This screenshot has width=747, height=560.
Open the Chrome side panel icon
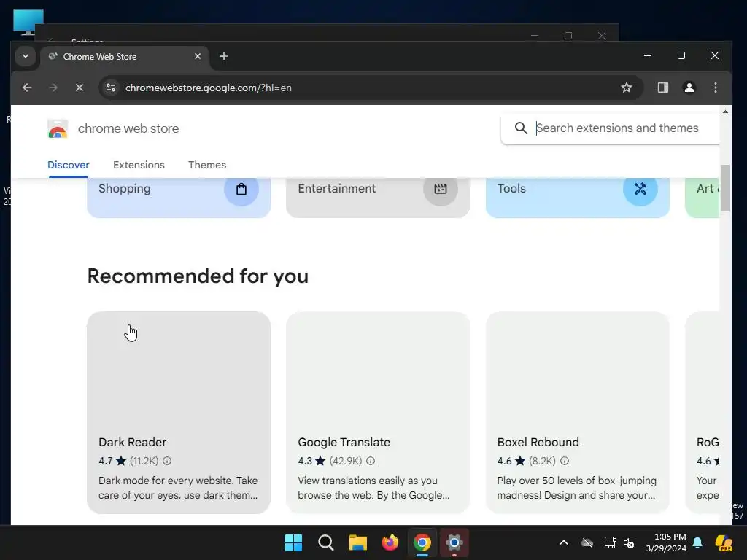(662, 87)
